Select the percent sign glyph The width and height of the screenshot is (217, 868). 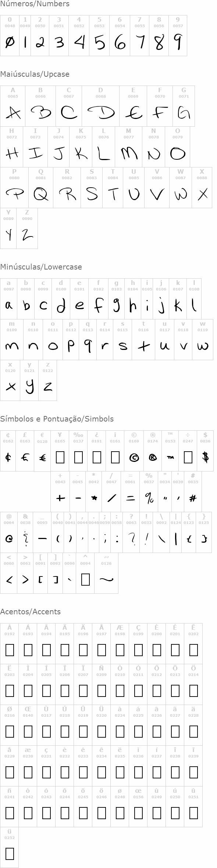pyautogui.click(x=149, y=498)
